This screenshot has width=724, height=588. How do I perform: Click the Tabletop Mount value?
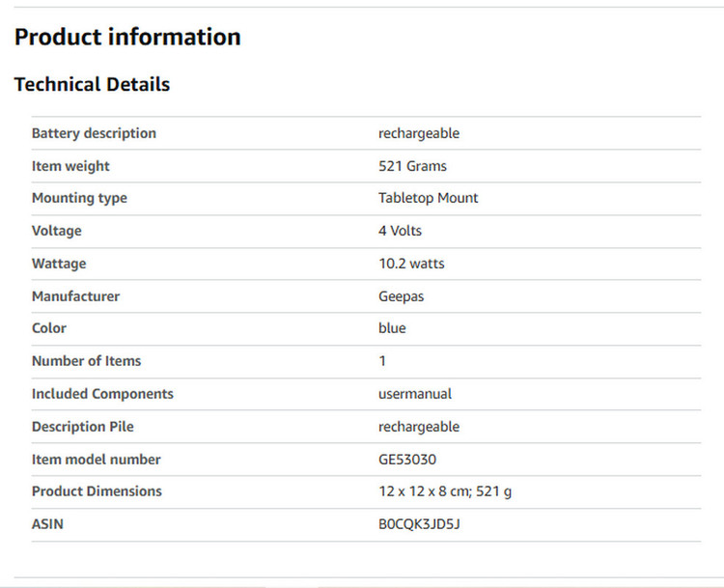428,198
